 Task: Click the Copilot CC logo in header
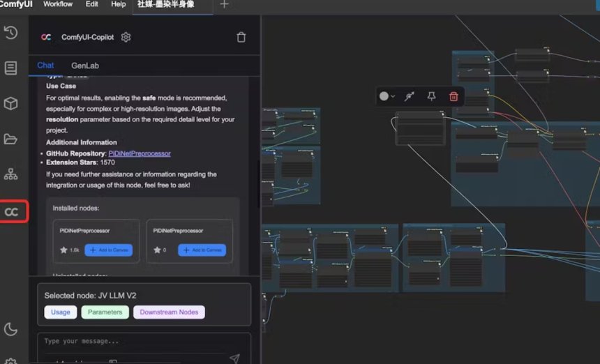(x=46, y=37)
